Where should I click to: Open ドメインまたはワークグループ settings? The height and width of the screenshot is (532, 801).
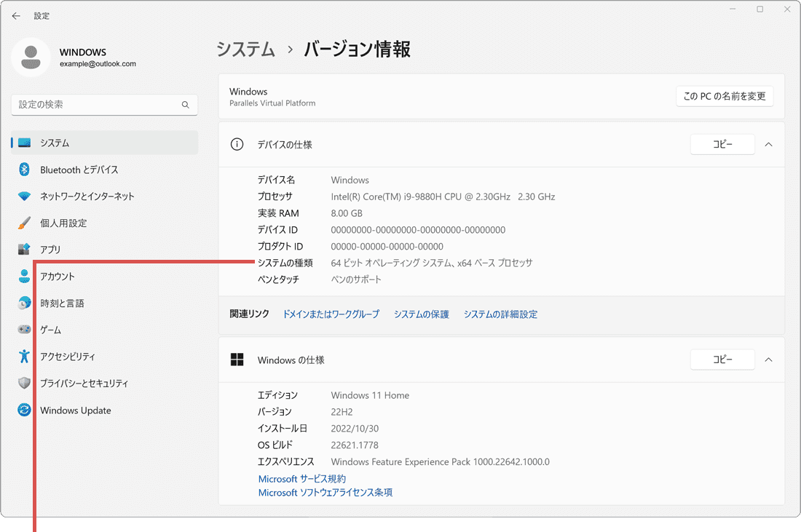(x=331, y=314)
